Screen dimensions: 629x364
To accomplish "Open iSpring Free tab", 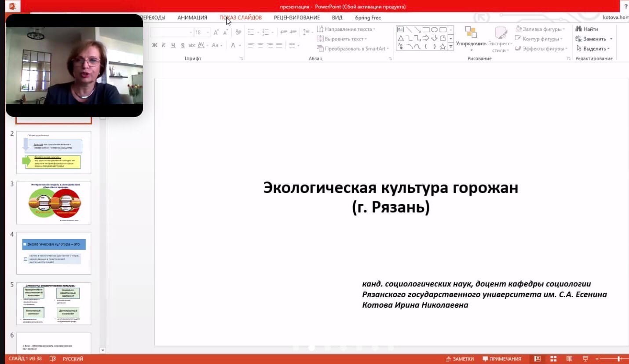I will pos(368,18).
